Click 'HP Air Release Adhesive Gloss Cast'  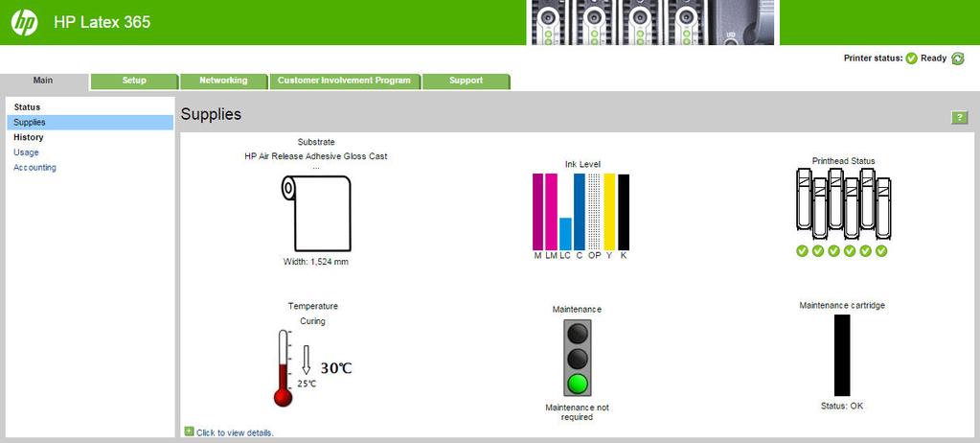(315, 156)
